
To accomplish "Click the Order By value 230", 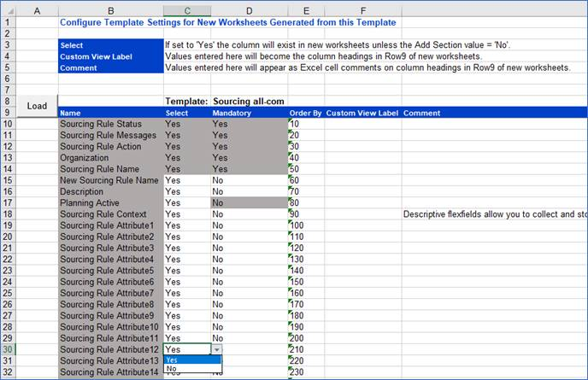I will tap(306, 372).
